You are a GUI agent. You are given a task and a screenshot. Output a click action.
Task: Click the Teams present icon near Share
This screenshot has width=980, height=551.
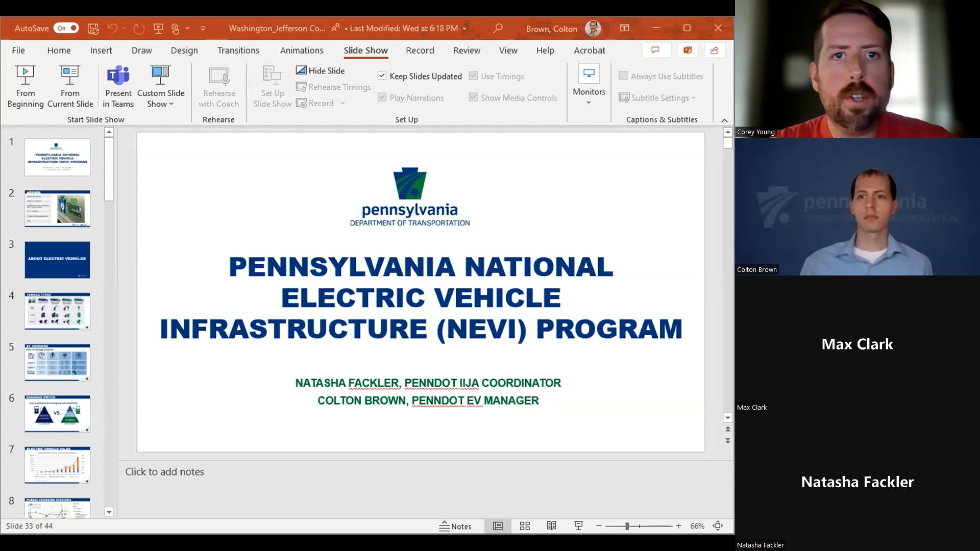pyautogui.click(x=688, y=50)
